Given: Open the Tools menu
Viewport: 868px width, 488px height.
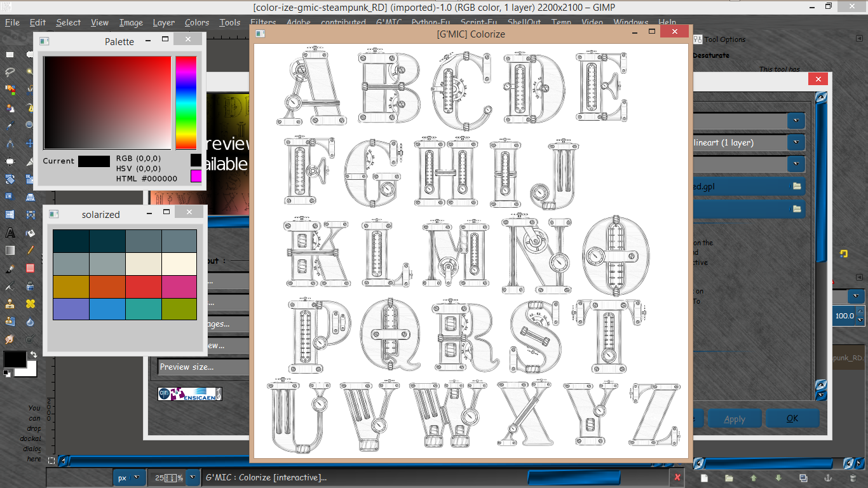Looking at the screenshot, I should click(230, 22).
